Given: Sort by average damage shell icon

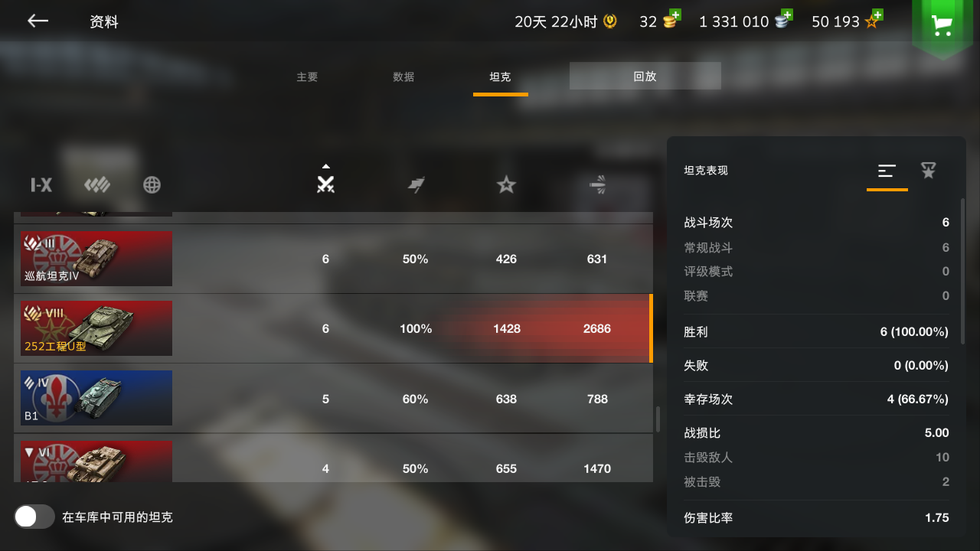Looking at the screenshot, I should click(x=597, y=184).
